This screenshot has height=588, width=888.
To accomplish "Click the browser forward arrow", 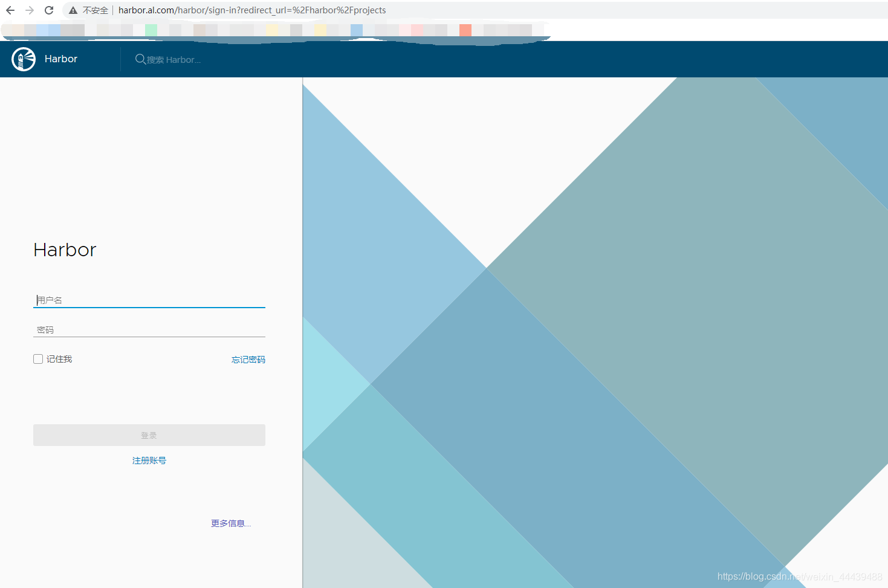I will tap(30, 10).
